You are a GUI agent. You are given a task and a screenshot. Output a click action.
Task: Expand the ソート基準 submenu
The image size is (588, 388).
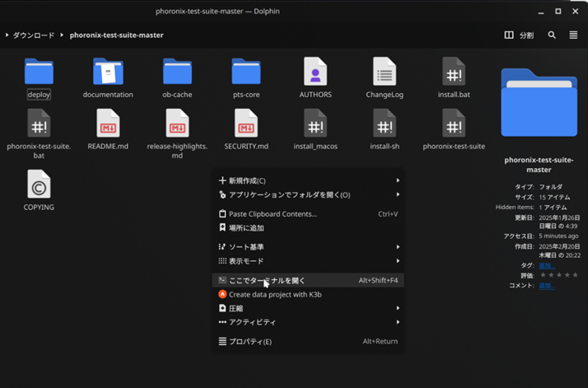tap(308, 247)
